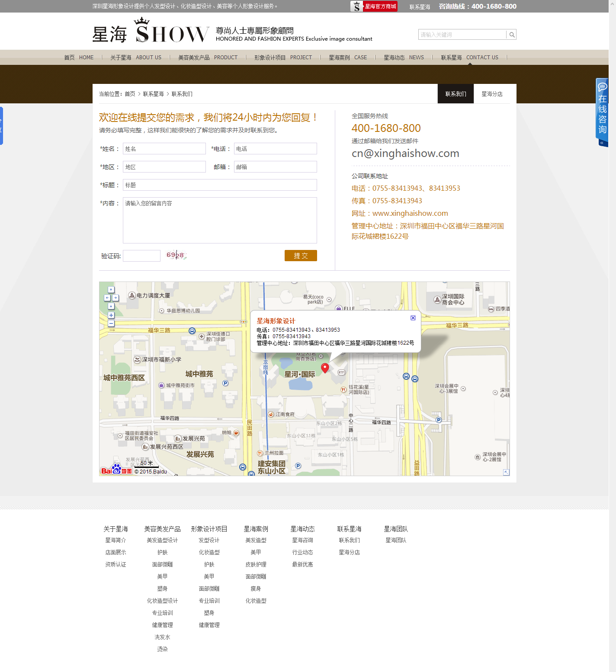
Task: Pan the map left with the arrow button
Action: click(x=107, y=298)
